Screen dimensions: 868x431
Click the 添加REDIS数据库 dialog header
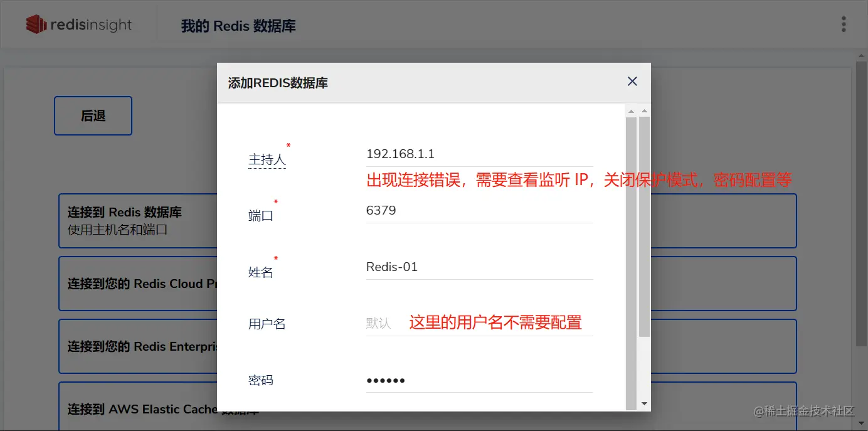coord(278,82)
